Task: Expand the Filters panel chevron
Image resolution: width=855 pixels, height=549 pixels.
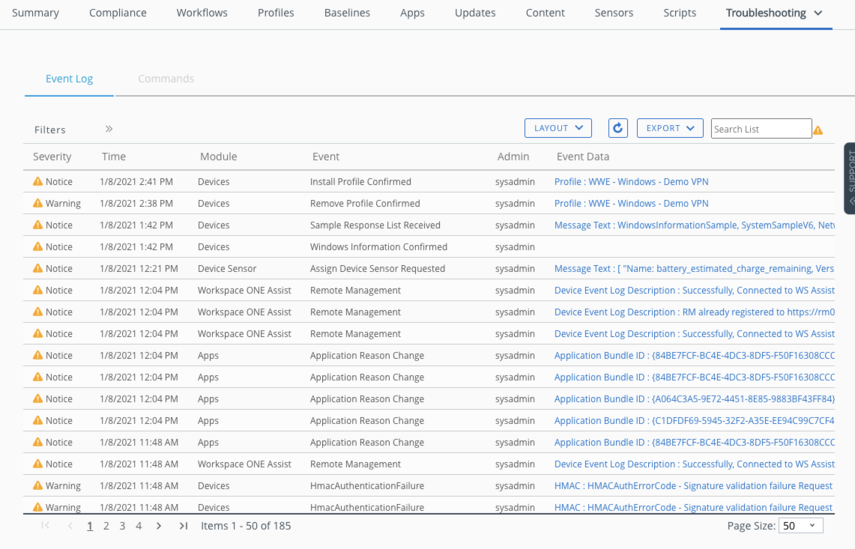Action: [x=109, y=129]
